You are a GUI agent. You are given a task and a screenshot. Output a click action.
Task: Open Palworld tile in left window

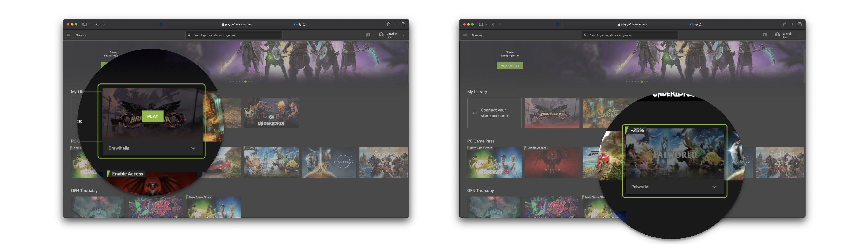[x=271, y=162]
